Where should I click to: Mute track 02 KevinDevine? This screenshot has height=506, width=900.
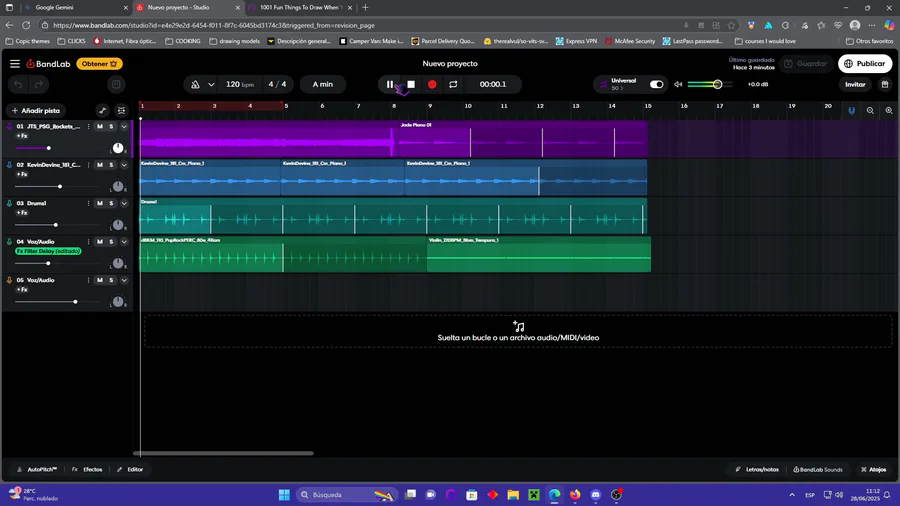pyautogui.click(x=100, y=165)
